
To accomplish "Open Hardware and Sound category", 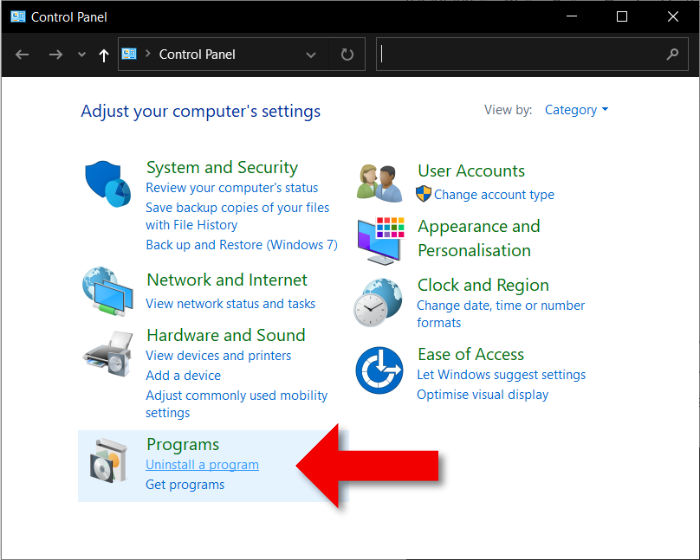I will pos(226,335).
